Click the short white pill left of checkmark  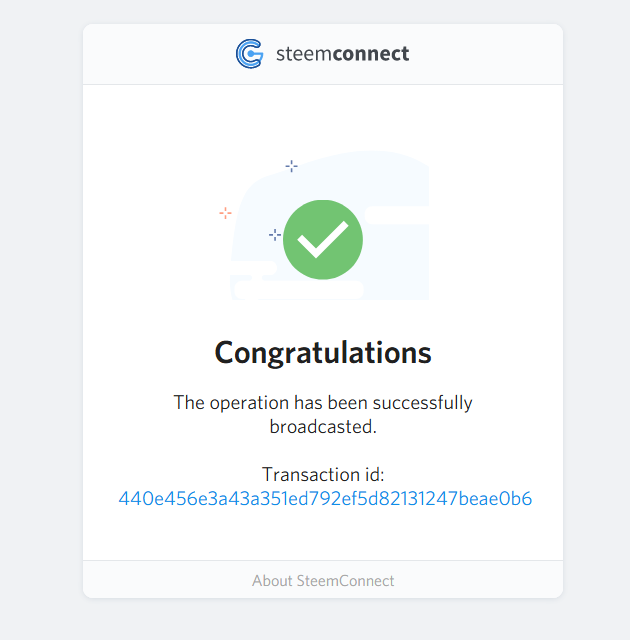[254, 268]
